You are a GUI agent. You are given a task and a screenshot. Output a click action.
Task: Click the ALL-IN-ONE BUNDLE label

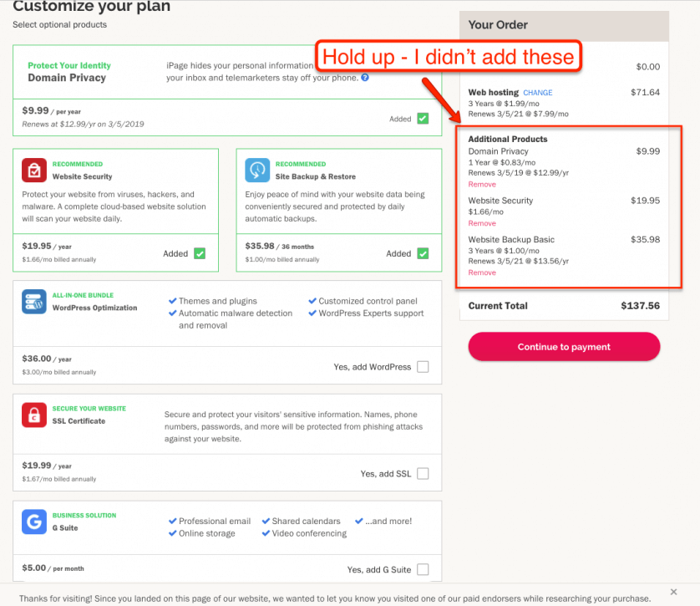[83, 295]
